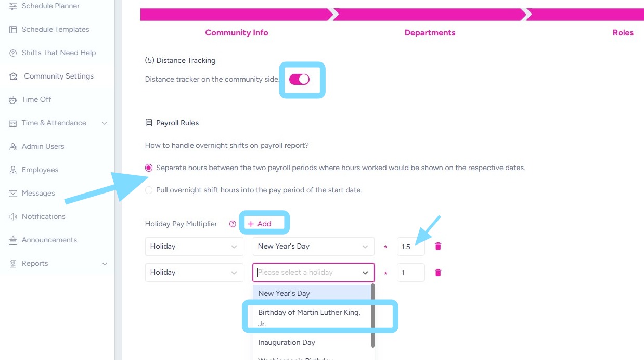Delete the New Year's Day multiplier row
The width and height of the screenshot is (644, 360).
[438, 246]
